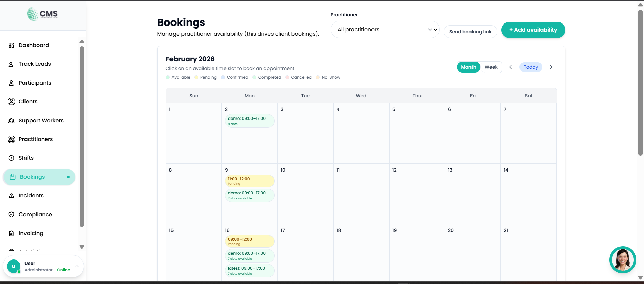Click the sidebar scroll down arrow
The width and height of the screenshot is (644, 284).
82,247
